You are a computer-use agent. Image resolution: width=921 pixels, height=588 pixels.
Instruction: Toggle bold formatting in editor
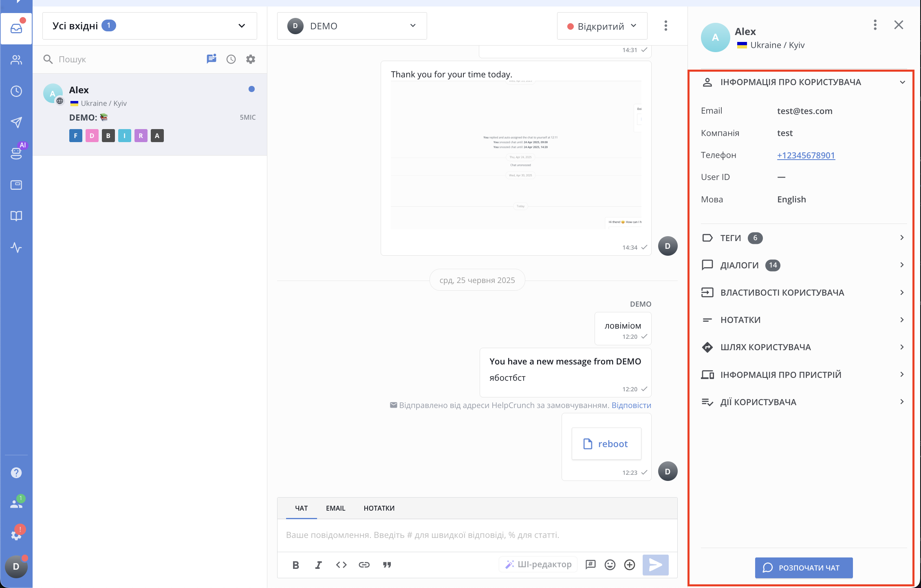[296, 565]
